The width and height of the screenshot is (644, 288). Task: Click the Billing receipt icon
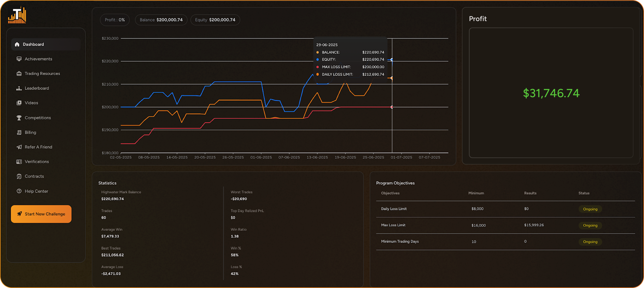(x=19, y=132)
